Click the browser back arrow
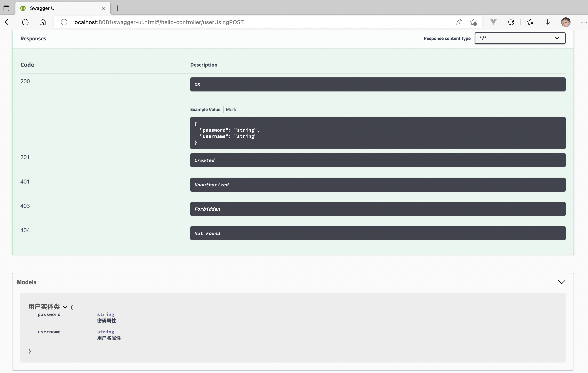Screen dimensions: 588x373 pos(8,22)
